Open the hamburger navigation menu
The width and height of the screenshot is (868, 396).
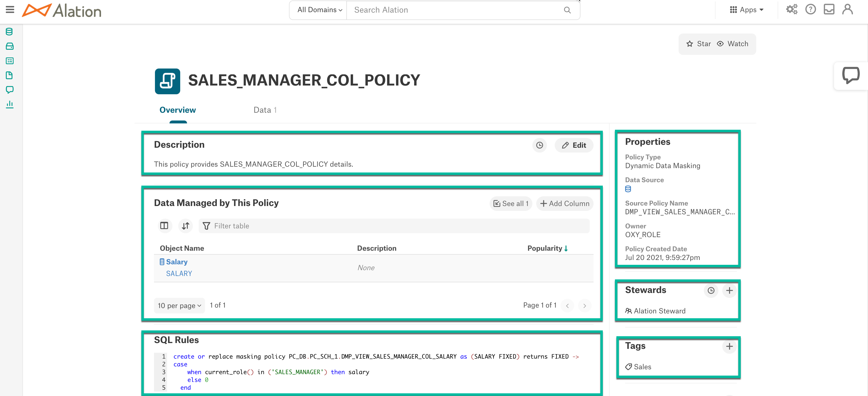click(x=10, y=10)
